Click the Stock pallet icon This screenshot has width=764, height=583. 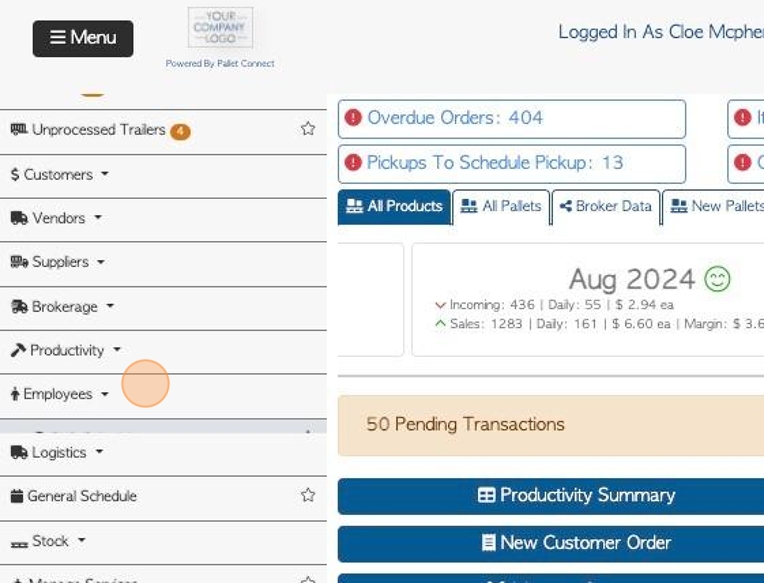click(19, 542)
